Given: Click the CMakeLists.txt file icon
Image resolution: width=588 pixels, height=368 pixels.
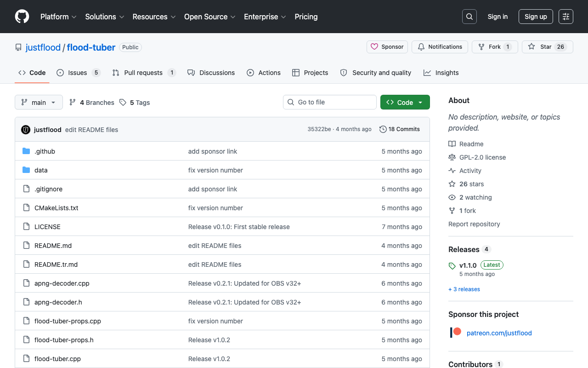Looking at the screenshot, I should tap(26, 208).
